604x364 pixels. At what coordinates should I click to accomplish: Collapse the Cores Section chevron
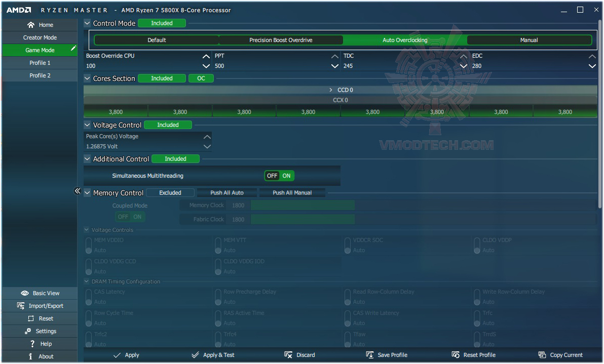coord(88,78)
